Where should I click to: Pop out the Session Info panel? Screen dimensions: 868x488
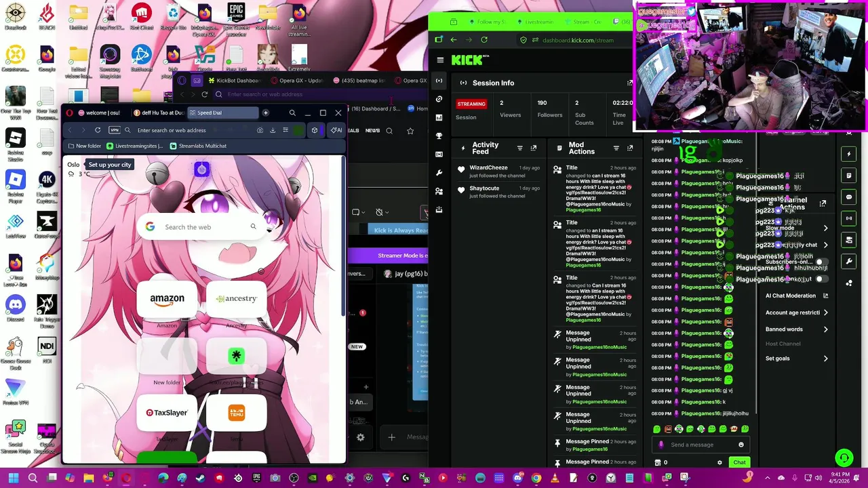[x=629, y=83]
